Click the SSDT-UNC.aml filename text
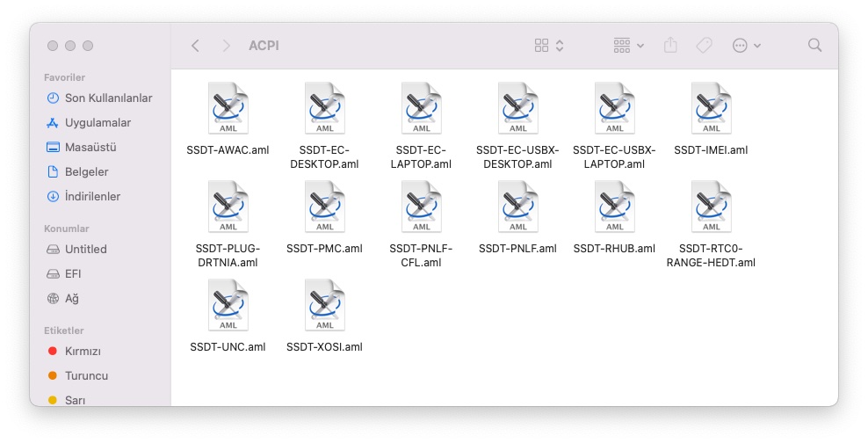This screenshot has width=868, height=443. point(228,347)
